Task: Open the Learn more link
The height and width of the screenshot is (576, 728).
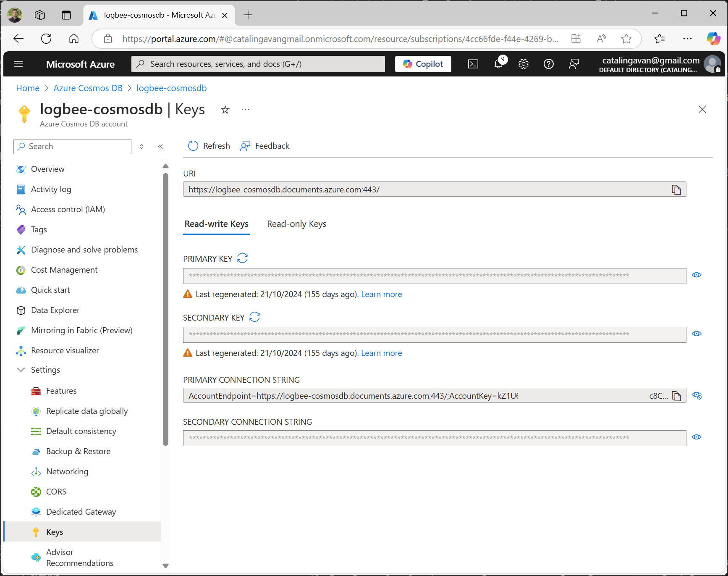Action: click(381, 294)
